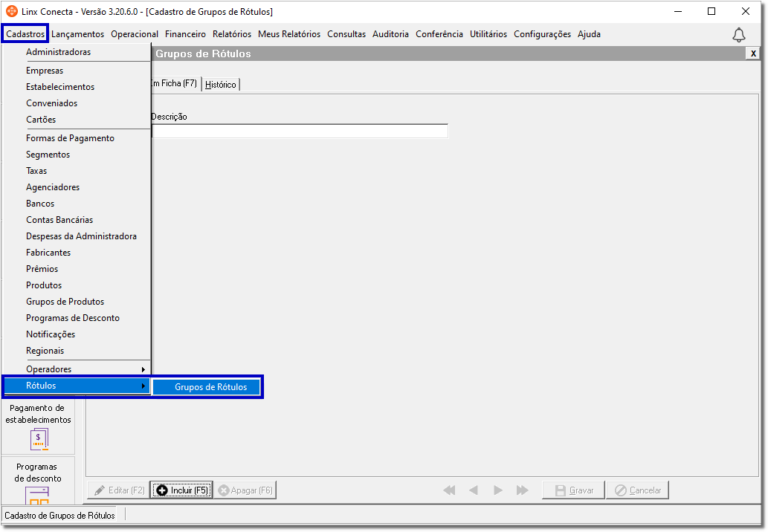Open the Lançamentos menu

pyautogui.click(x=77, y=33)
